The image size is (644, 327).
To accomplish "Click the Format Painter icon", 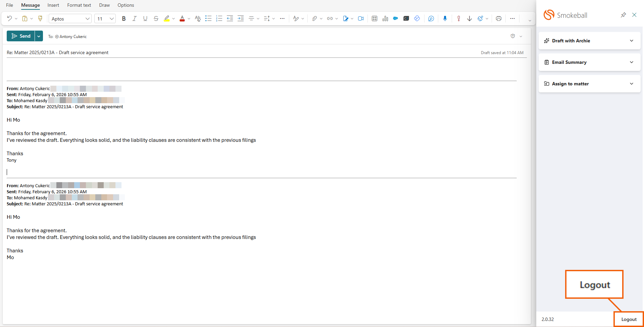I will (40, 18).
